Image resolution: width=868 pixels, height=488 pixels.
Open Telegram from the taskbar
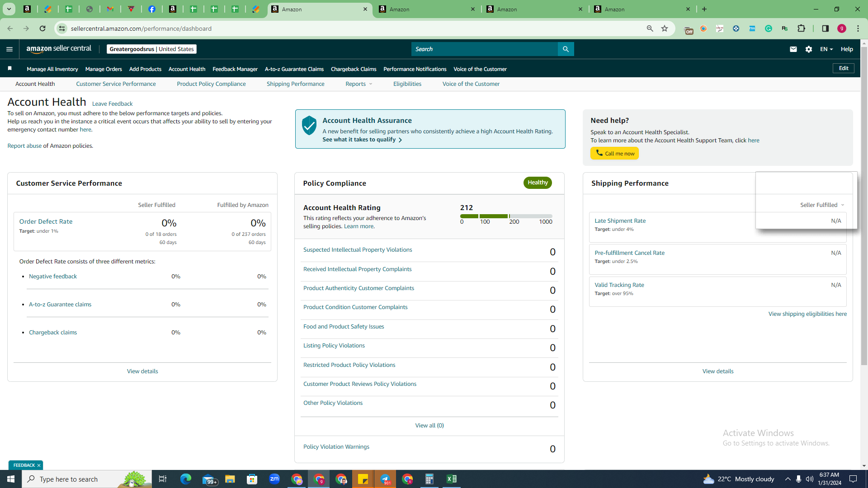pos(385,479)
